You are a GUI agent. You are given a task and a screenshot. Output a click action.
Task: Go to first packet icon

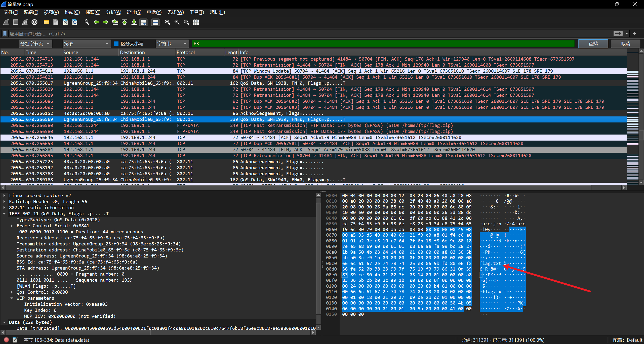pyautogui.click(x=125, y=22)
